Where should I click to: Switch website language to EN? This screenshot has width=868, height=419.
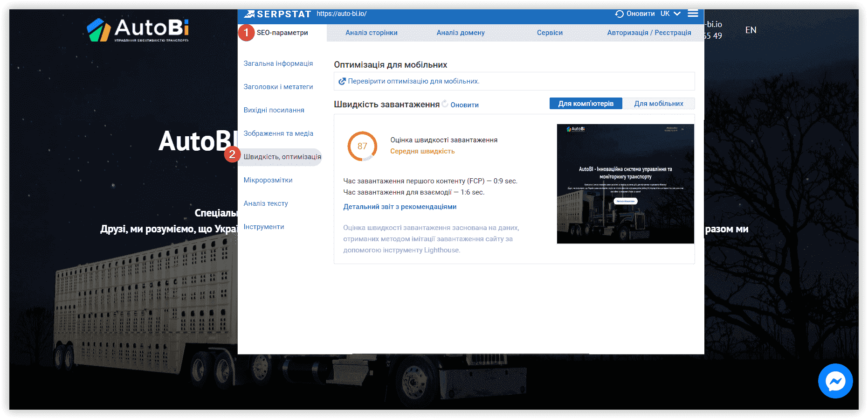751,30
